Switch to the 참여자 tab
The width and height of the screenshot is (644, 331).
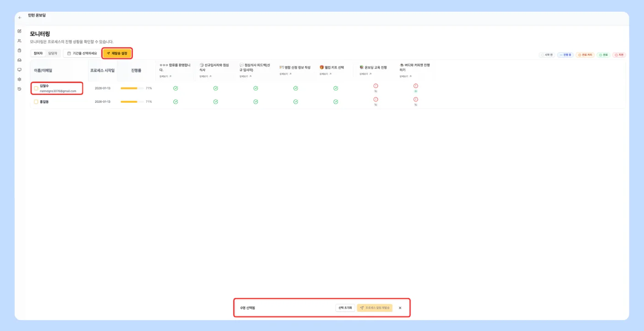(x=38, y=53)
